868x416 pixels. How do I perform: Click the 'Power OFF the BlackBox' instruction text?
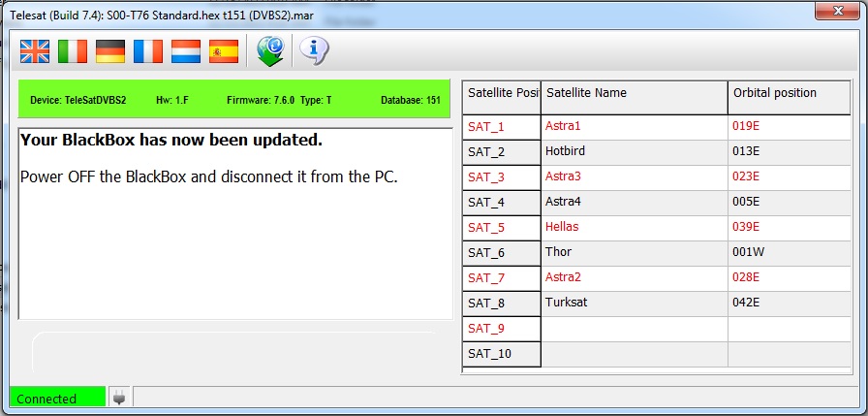click(209, 177)
